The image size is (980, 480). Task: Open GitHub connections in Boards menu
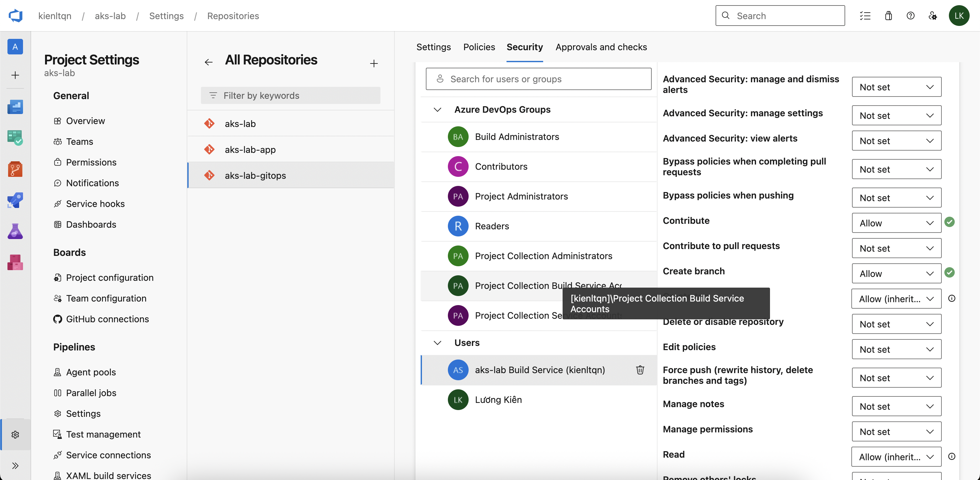click(107, 319)
